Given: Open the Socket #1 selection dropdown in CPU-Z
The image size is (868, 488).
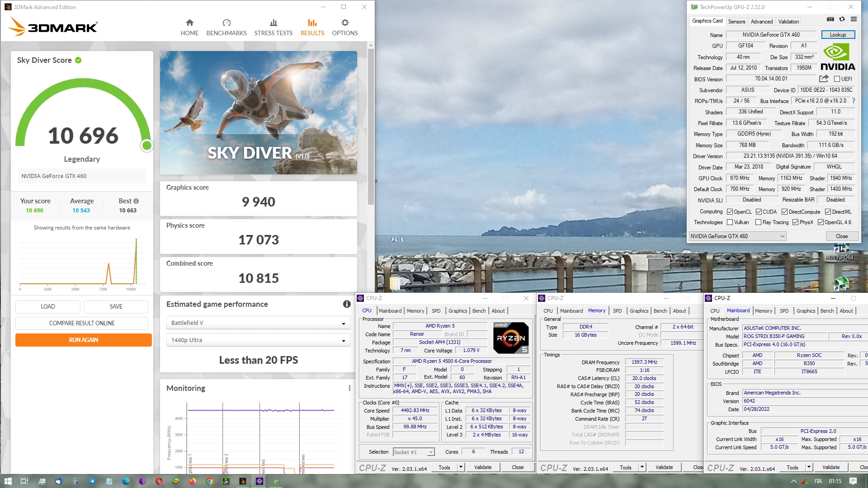Looking at the screenshot, I should point(414,452).
